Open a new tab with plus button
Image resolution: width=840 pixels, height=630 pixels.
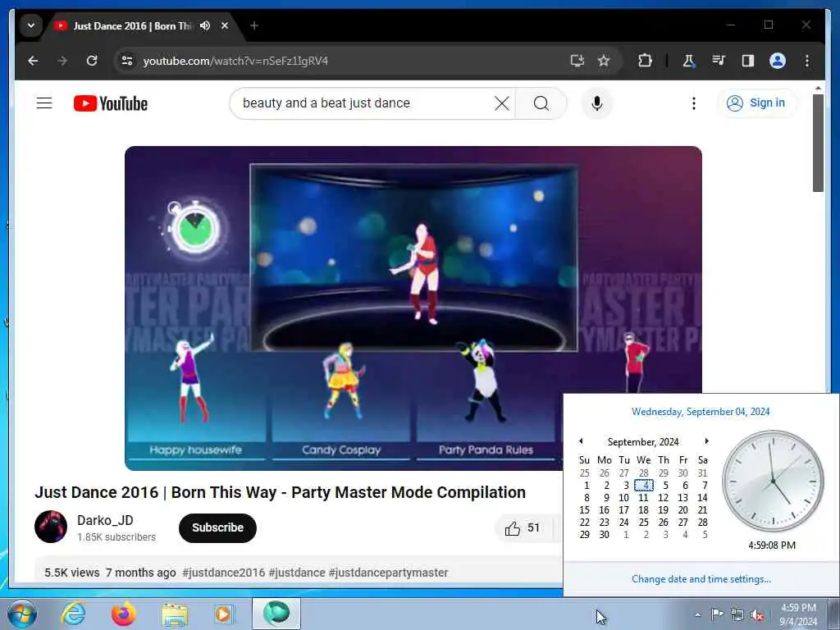pos(254,25)
